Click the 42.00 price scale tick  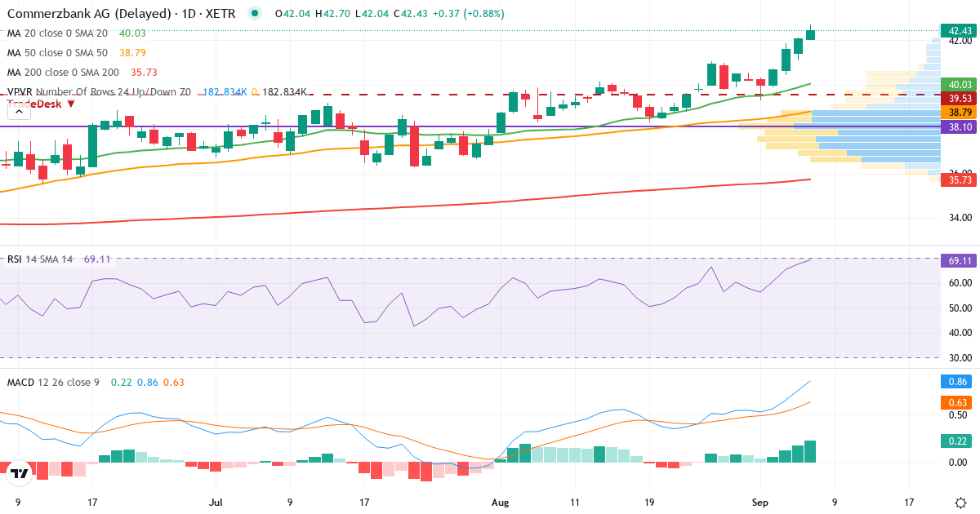(960, 40)
